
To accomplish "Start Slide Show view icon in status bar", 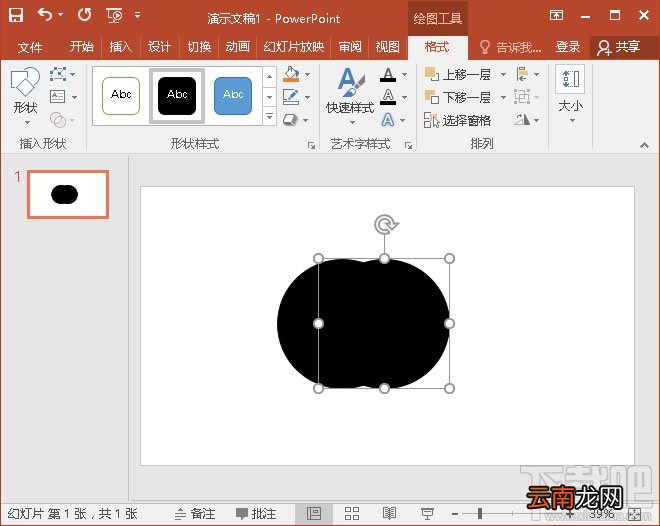I will tap(427, 514).
